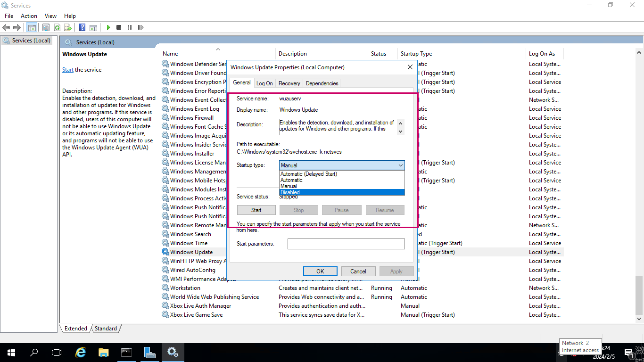Collapse the Startup type combo box arrow
644x362 pixels.
coord(400,165)
